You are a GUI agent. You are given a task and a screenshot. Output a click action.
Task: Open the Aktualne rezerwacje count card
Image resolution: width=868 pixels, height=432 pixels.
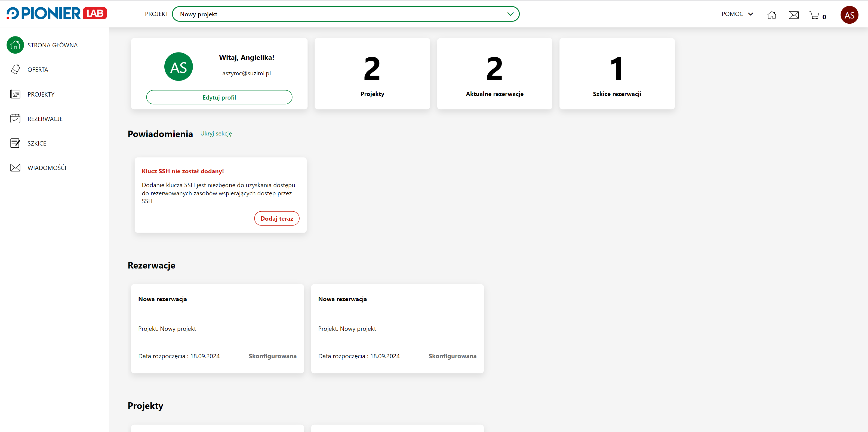click(494, 73)
